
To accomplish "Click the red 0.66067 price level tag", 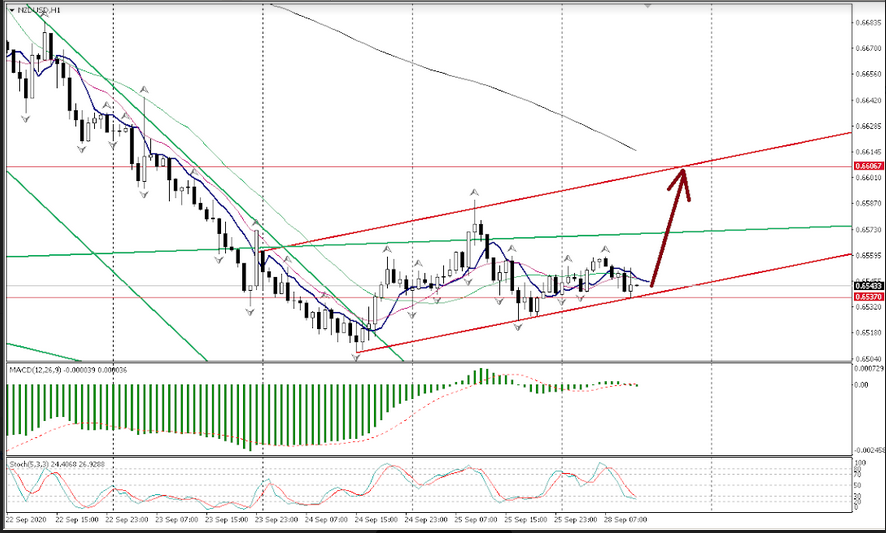I will [x=867, y=166].
